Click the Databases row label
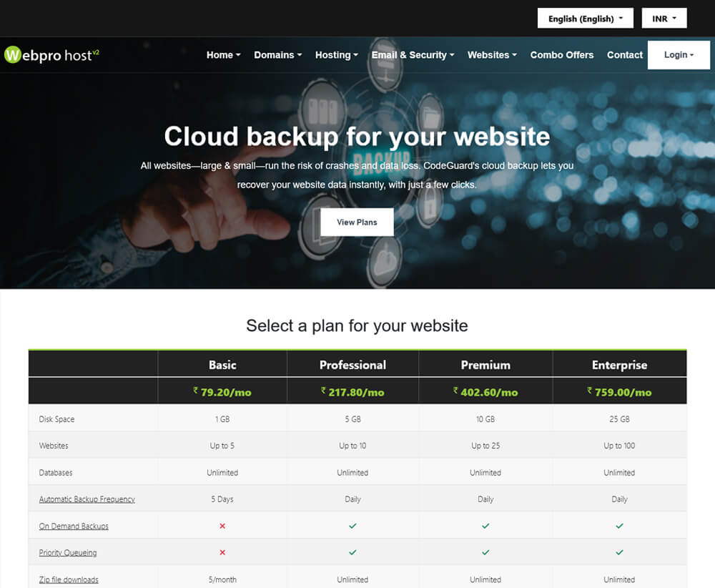This screenshot has width=715, height=588. (x=56, y=473)
